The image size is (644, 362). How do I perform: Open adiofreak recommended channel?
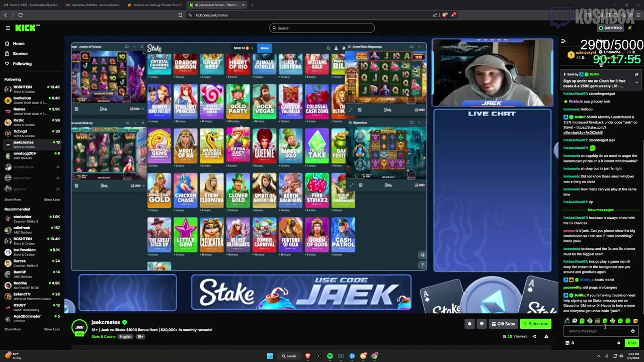pyautogui.click(x=32, y=230)
